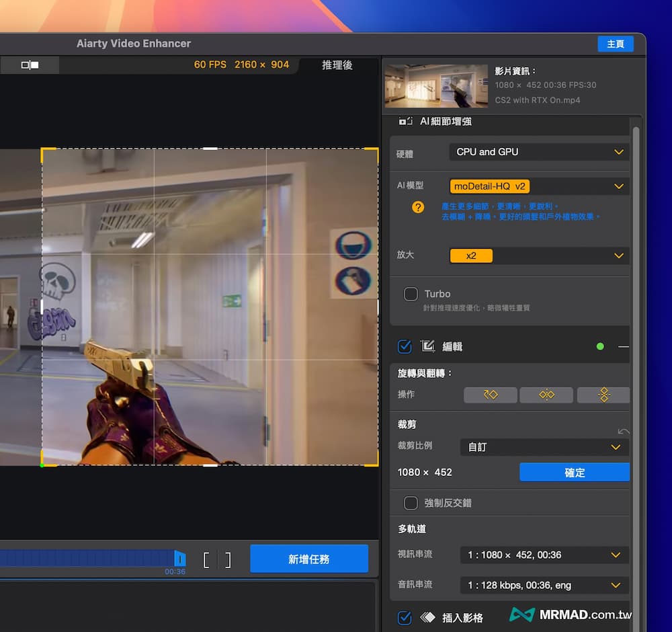Screen dimensions: 672x632
Task: Click the rotate operation icon
Action: (x=491, y=395)
